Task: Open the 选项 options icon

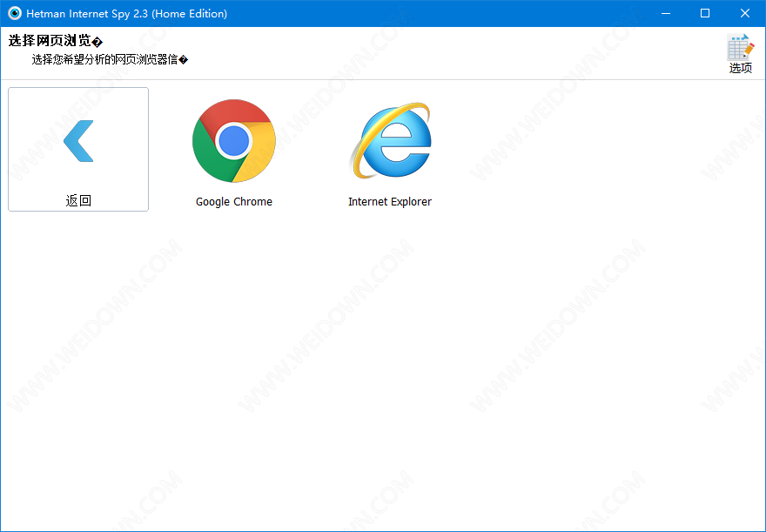Action: coord(740,53)
